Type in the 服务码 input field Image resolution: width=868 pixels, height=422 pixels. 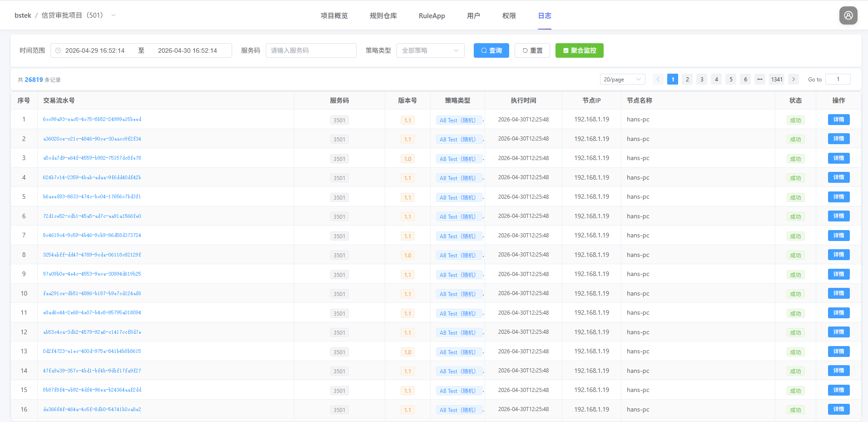[311, 50]
